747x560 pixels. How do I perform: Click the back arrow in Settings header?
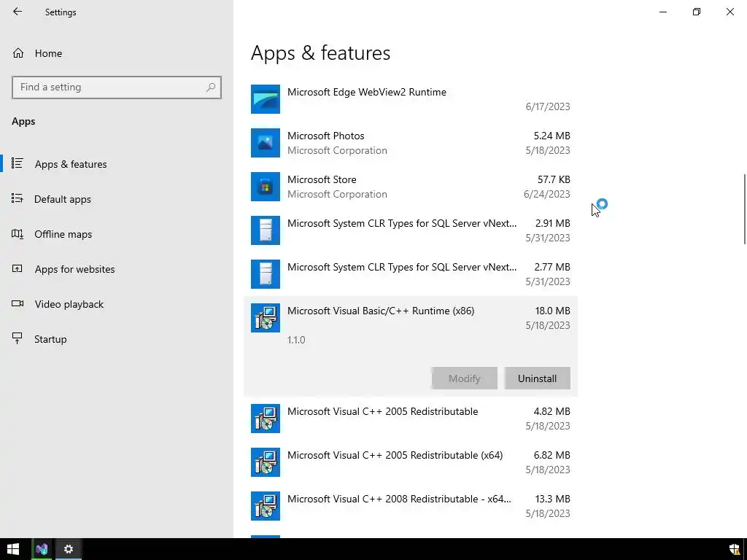(x=18, y=12)
